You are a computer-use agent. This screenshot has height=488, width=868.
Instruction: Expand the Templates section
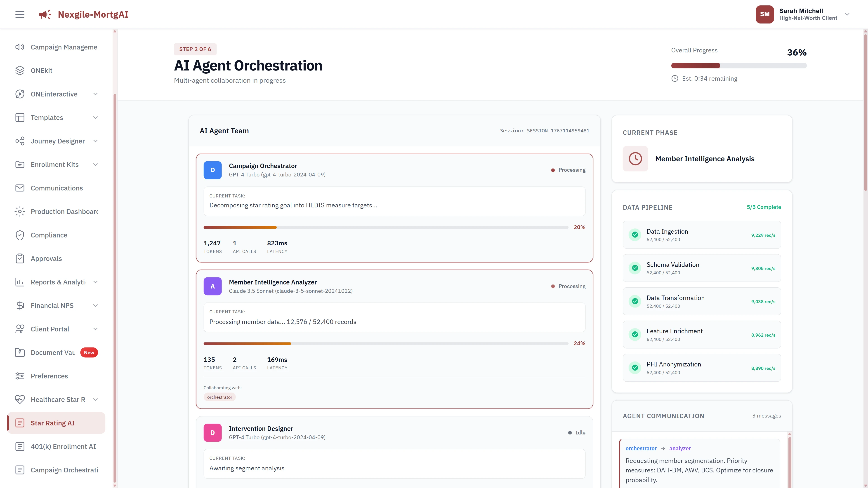click(x=95, y=117)
